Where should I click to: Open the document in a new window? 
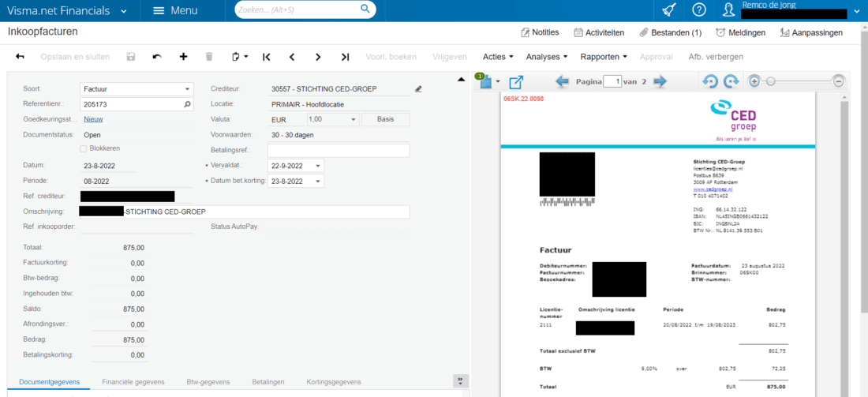(x=516, y=82)
